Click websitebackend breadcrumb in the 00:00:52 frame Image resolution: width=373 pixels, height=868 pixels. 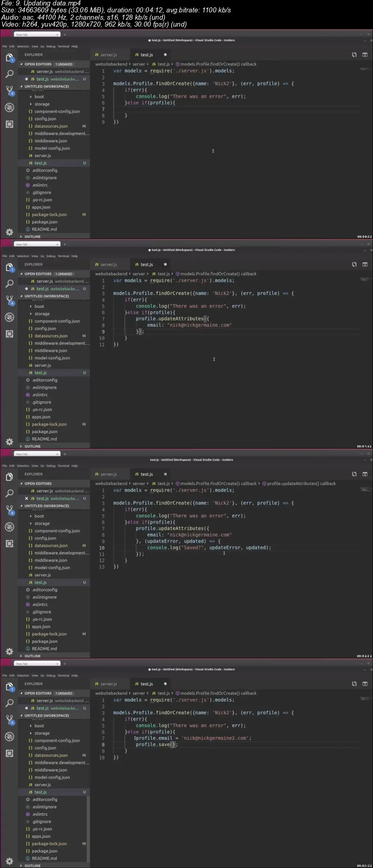[x=111, y=64]
